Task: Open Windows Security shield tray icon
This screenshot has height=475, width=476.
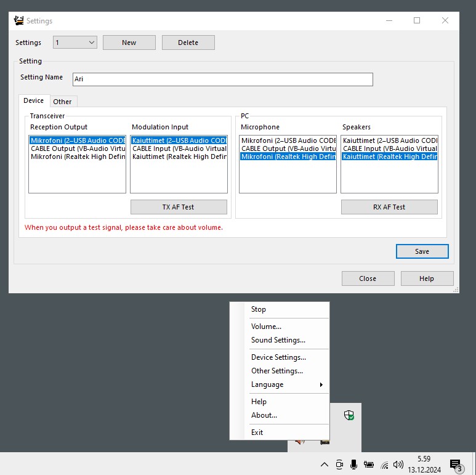Action: [349, 415]
